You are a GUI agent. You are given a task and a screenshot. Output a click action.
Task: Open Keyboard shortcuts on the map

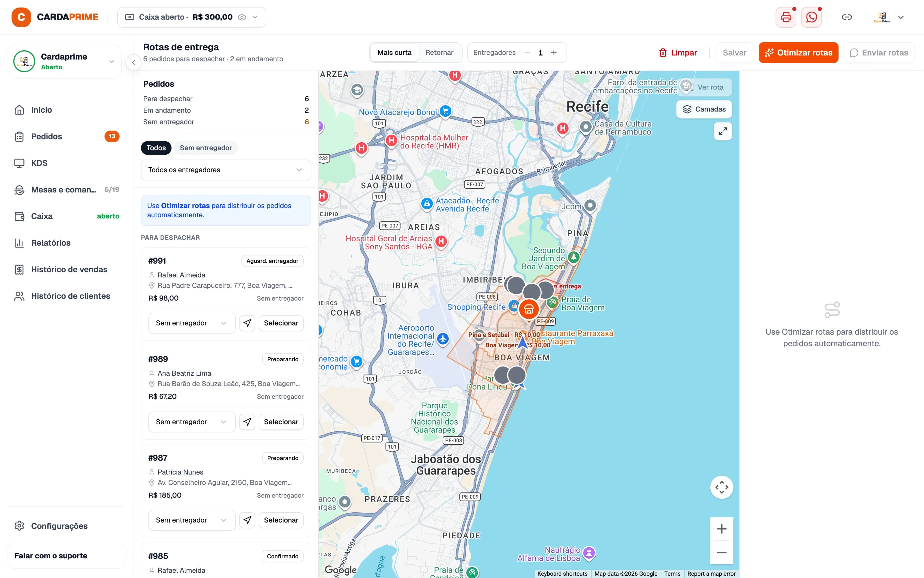coord(562,574)
